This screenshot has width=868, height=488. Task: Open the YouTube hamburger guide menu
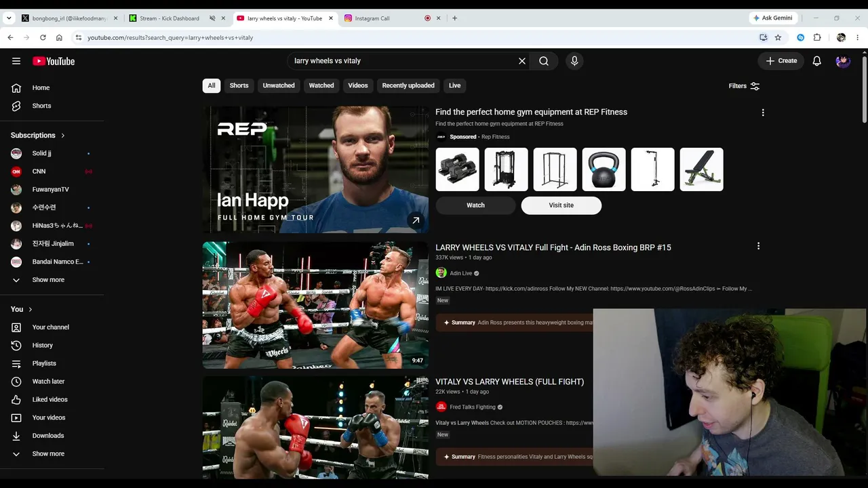point(16,61)
